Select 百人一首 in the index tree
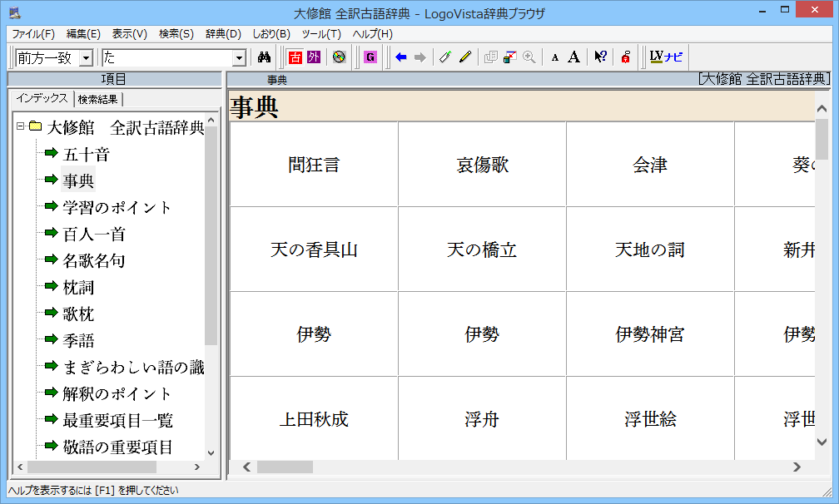This screenshot has height=504, width=839. click(93, 234)
